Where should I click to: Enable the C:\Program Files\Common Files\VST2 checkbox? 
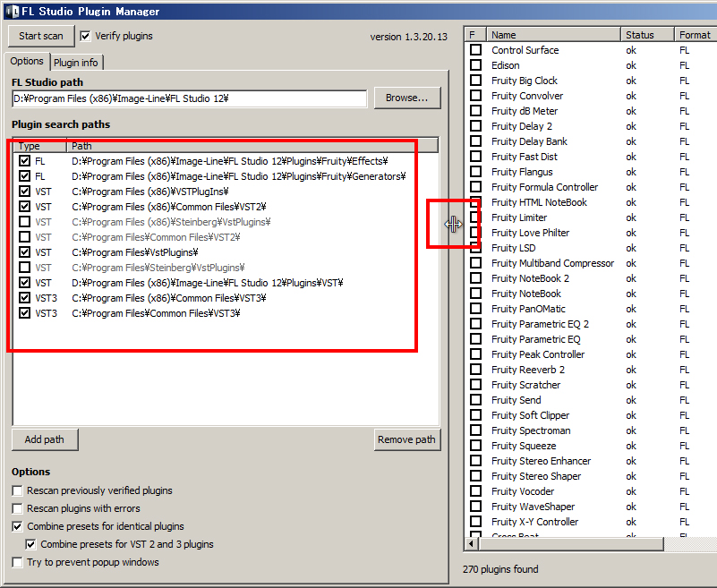pyautogui.click(x=25, y=237)
